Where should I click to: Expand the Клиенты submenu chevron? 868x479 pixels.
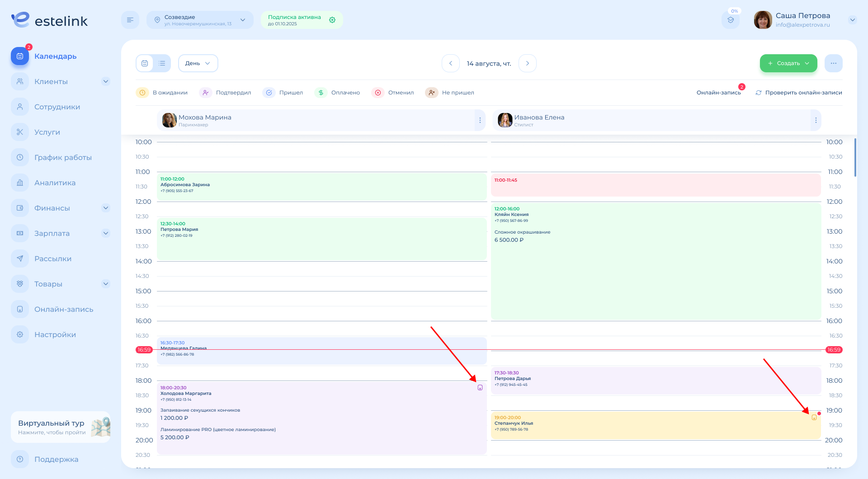pos(106,81)
